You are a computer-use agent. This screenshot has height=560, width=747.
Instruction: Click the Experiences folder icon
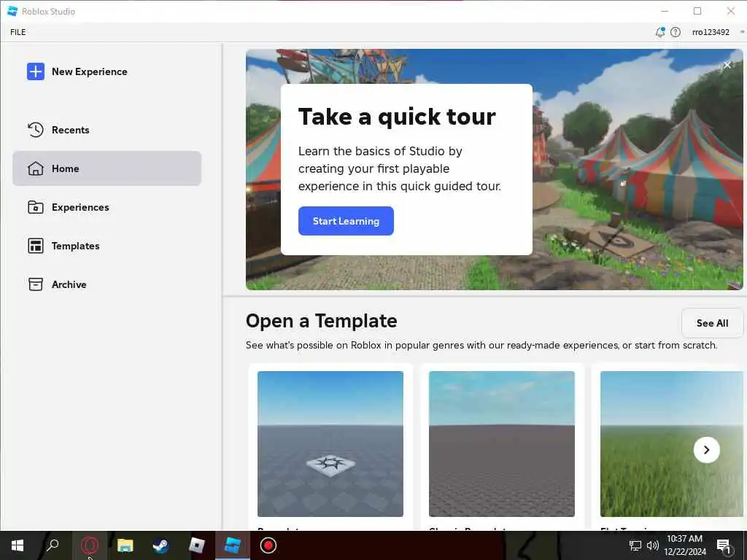[x=36, y=207]
